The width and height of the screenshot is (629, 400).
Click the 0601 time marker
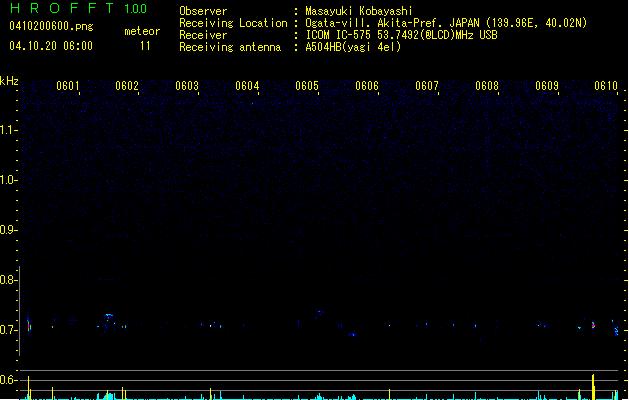(x=67, y=86)
